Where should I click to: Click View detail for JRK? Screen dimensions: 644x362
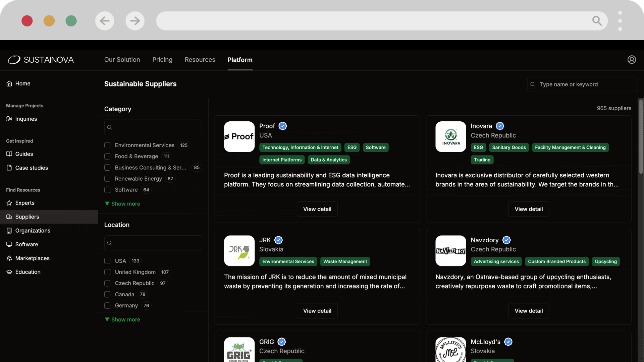[317, 311]
